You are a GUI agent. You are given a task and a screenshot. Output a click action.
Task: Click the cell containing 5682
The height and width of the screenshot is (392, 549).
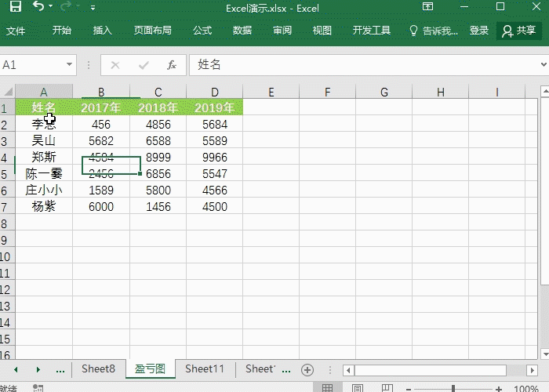point(101,140)
